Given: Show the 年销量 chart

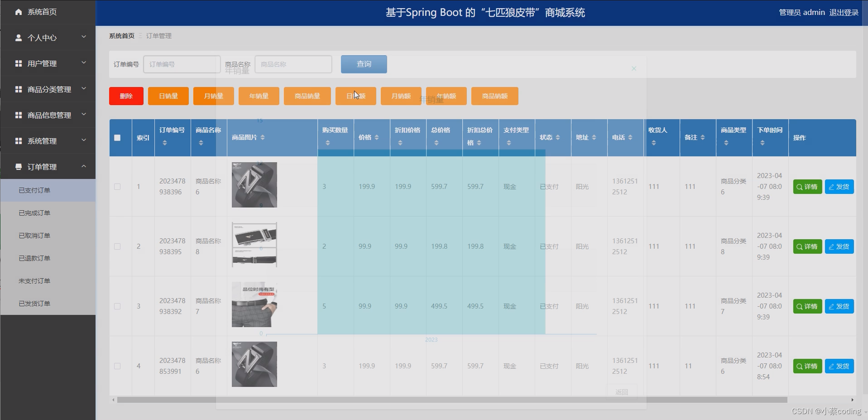Looking at the screenshot, I should [259, 96].
